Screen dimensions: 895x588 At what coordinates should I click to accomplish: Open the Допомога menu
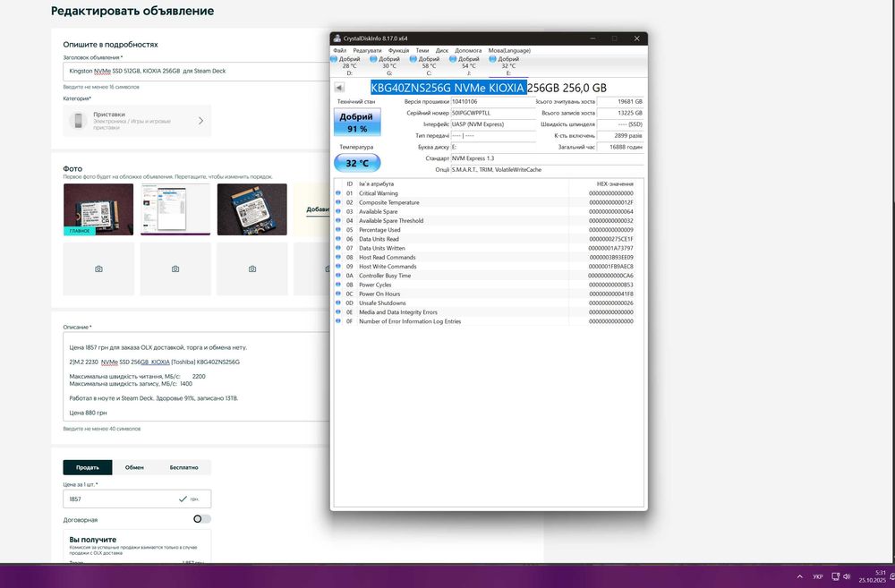click(x=468, y=50)
